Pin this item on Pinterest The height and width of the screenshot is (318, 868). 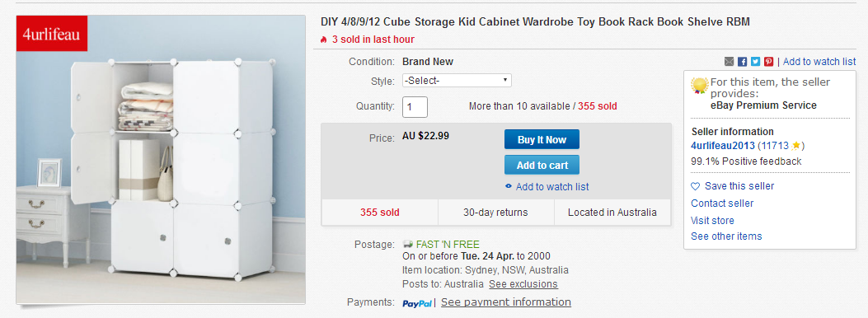(x=769, y=62)
